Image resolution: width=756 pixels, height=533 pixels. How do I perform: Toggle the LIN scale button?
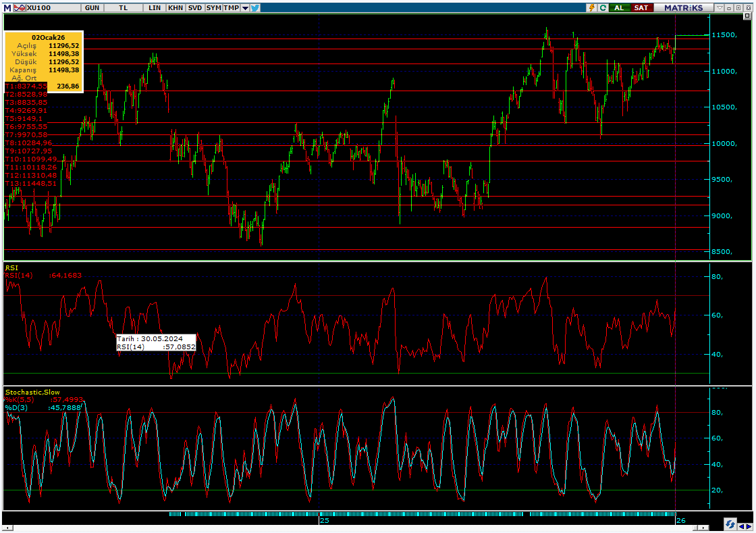tap(155, 7)
